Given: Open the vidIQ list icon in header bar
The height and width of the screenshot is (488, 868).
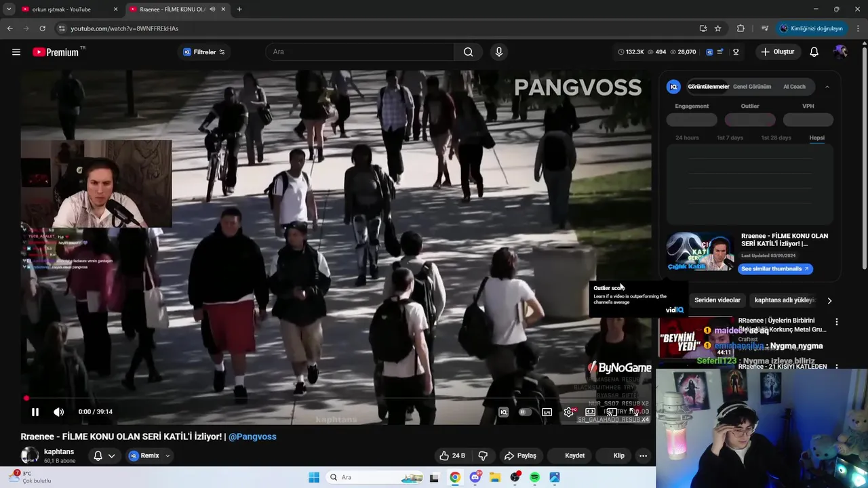Looking at the screenshot, I should pos(720,52).
